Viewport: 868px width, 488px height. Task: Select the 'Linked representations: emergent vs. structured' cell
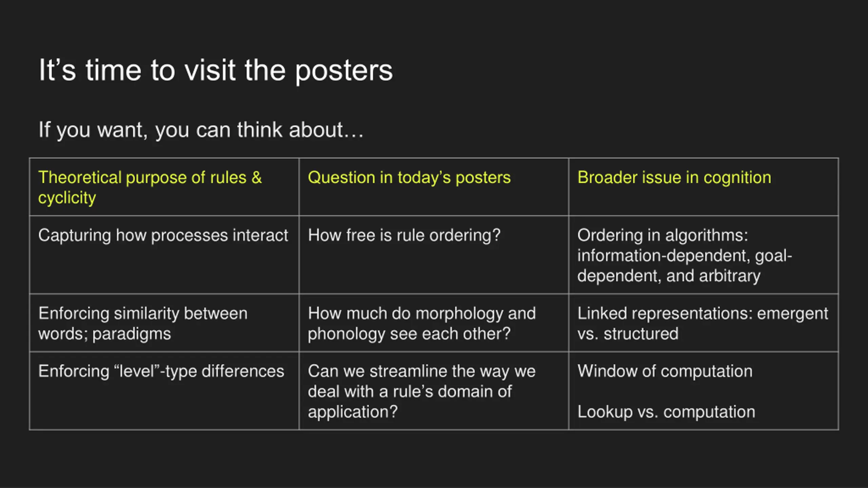703,323
